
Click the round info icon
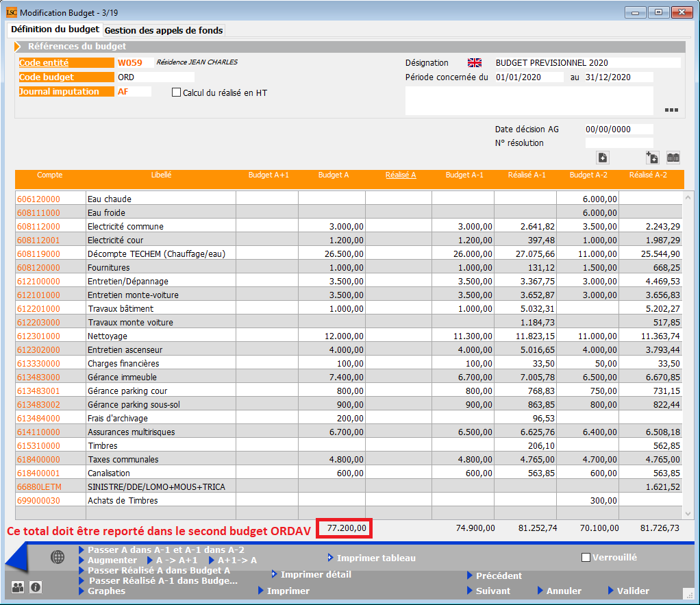[x=36, y=587]
